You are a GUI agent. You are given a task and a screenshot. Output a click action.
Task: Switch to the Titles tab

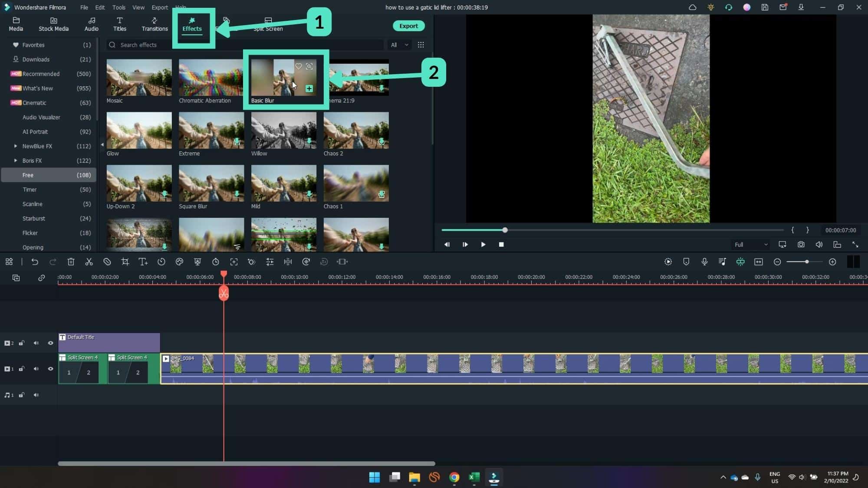pyautogui.click(x=120, y=24)
